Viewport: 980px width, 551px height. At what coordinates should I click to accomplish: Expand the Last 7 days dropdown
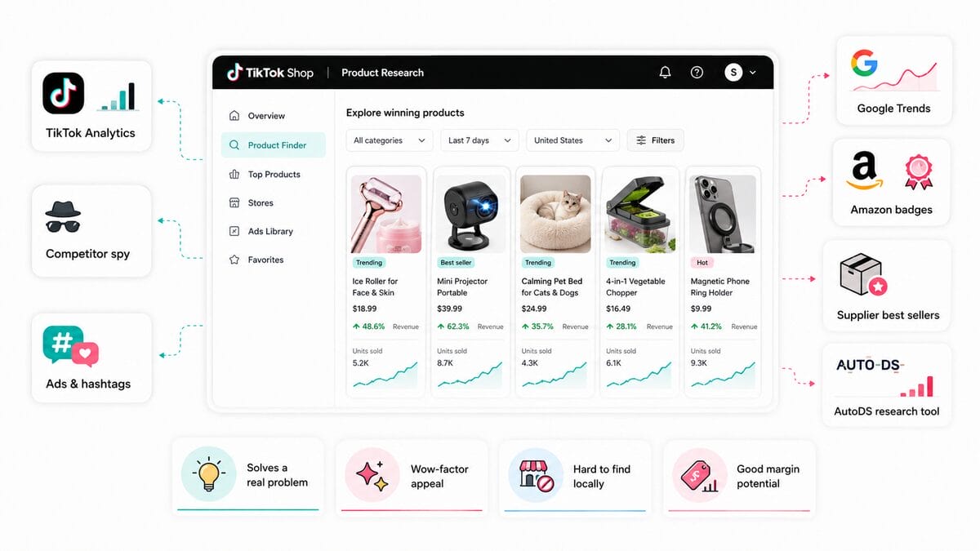pyautogui.click(x=479, y=140)
